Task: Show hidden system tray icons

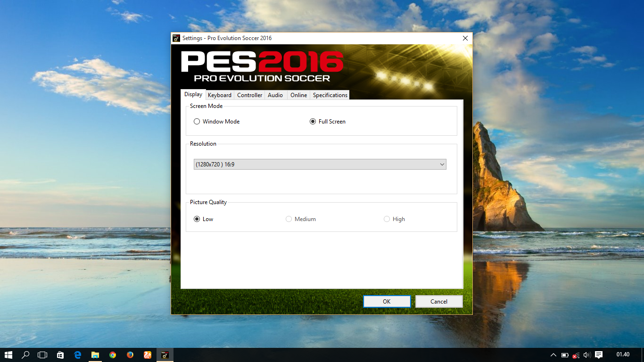Action: click(553, 355)
